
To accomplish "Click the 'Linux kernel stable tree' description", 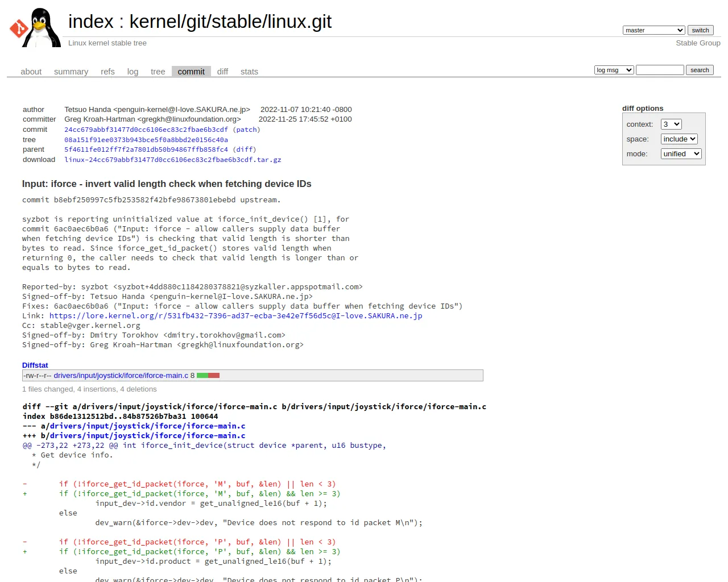I will pos(107,43).
